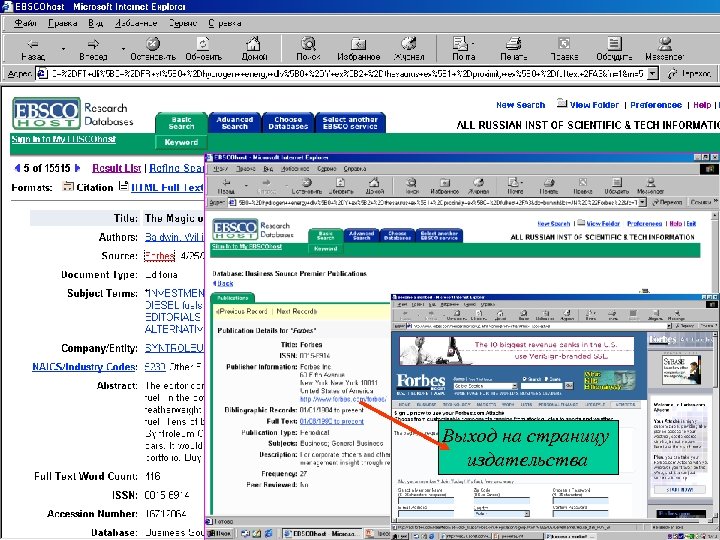Click the Back (Назад) arrow in main window
720x540 pixels.
pos(33,49)
